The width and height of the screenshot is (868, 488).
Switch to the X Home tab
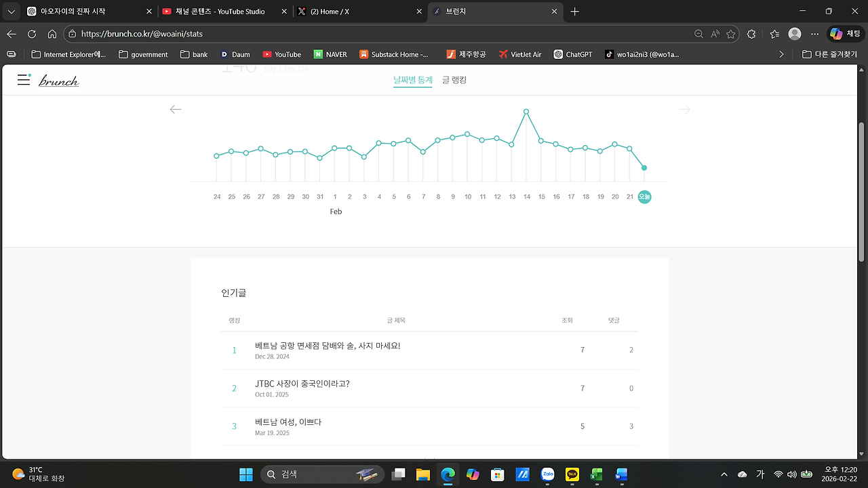coord(361,12)
